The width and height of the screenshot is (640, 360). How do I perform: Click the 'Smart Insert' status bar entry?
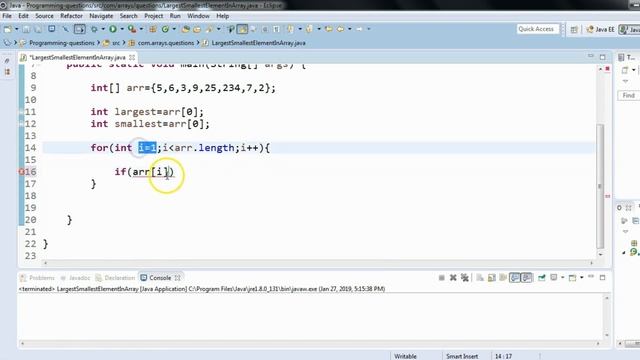462,356
